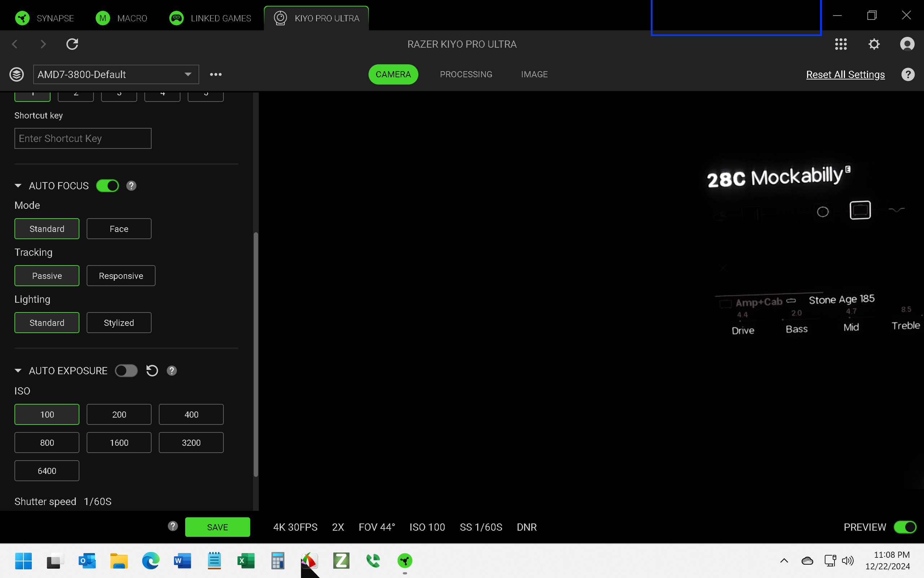Viewport: 924px width, 578px height.
Task: Open Calculator from the taskbar
Action: pyautogui.click(x=278, y=561)
